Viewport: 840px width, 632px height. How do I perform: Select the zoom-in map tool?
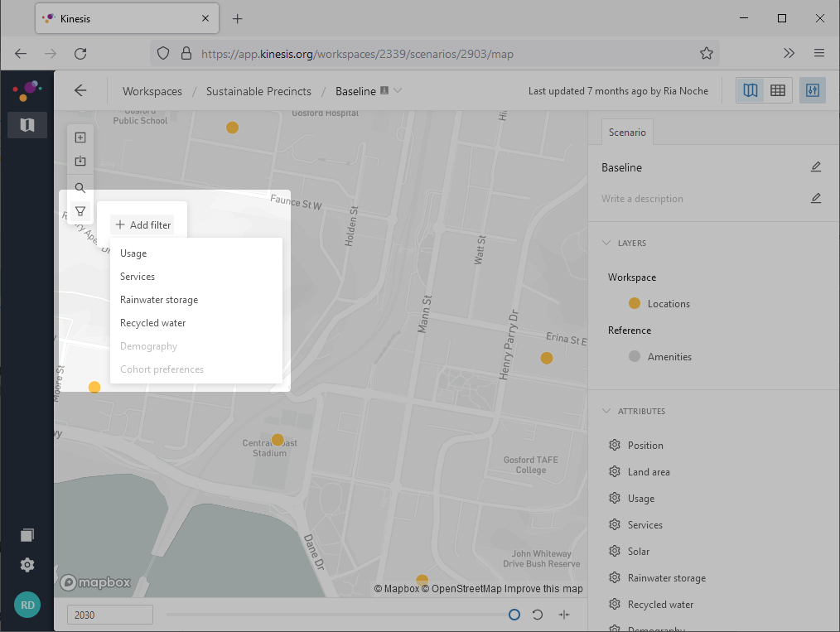pos(80,137)
